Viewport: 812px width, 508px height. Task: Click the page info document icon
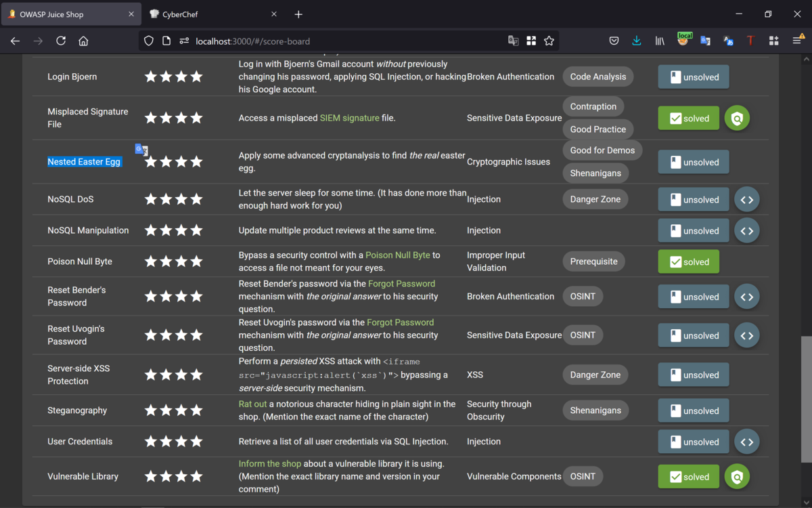[166, 41]
